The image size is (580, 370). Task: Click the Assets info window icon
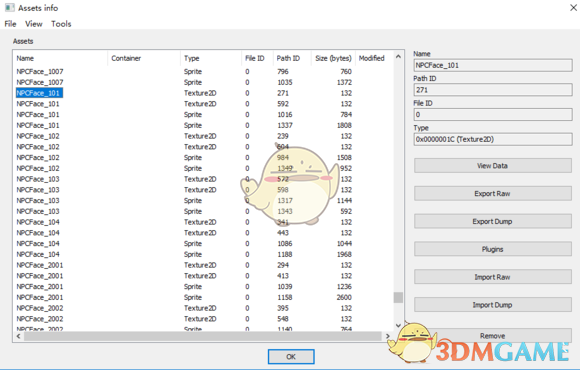[x=9, y=8]
